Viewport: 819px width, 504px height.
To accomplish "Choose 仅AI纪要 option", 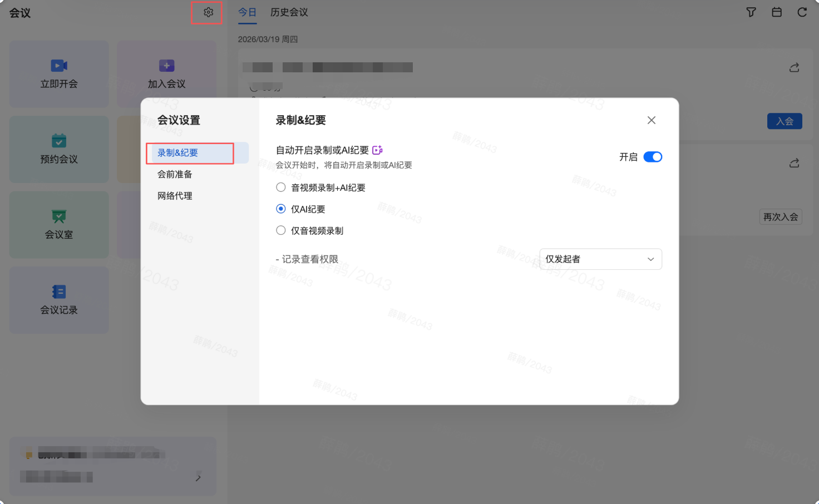I will coord(281,209).
